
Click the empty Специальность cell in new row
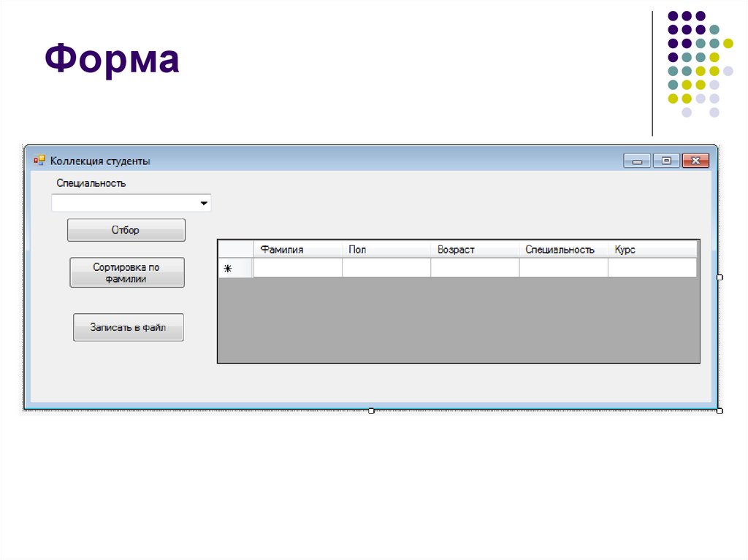point(564,268)
